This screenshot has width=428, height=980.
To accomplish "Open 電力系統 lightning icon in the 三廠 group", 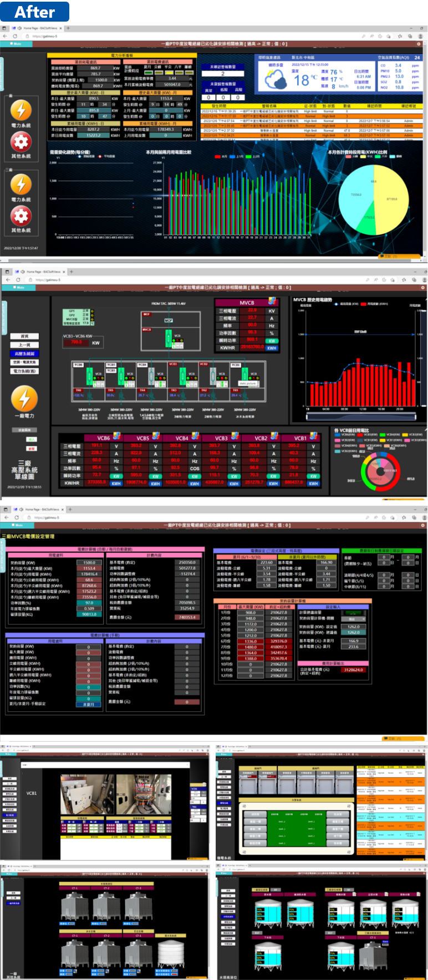I will 21,184.
